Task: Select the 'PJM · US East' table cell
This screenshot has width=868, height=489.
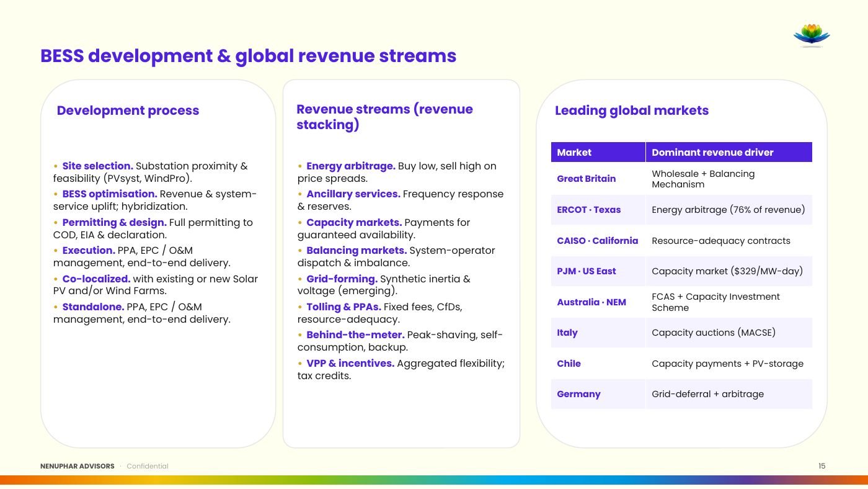Action: click(x=598, y=271)
